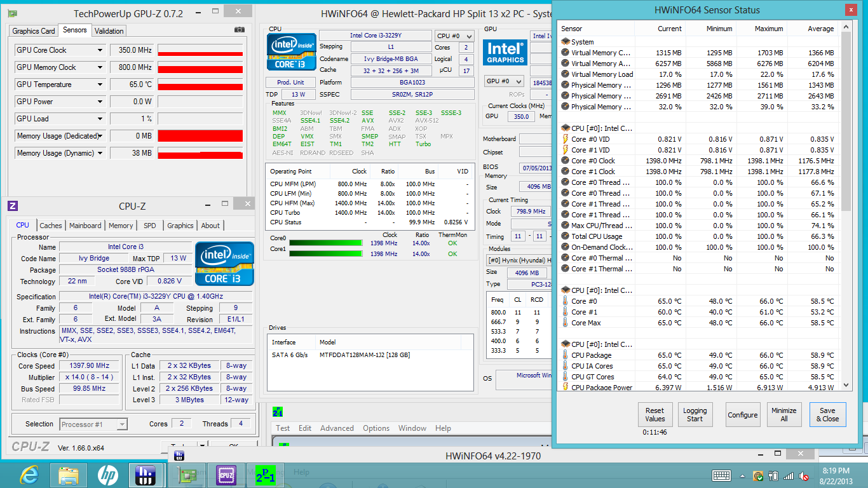Click the Maximum column header
The image size is (868, 488).
[761, 29]
